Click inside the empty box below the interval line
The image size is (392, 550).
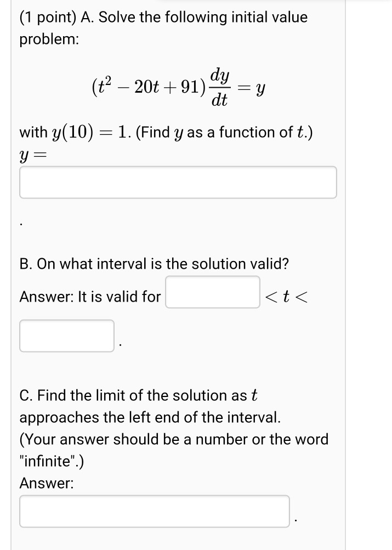click(x=66, y=336)
